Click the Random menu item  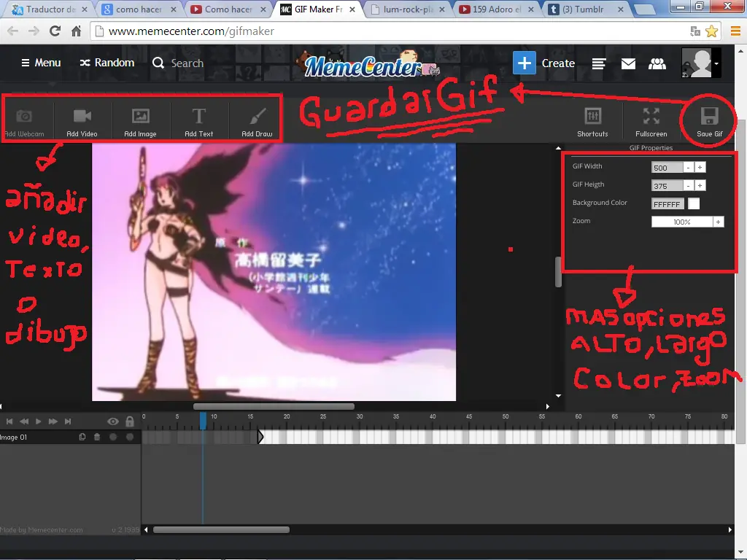click(107, 63)
